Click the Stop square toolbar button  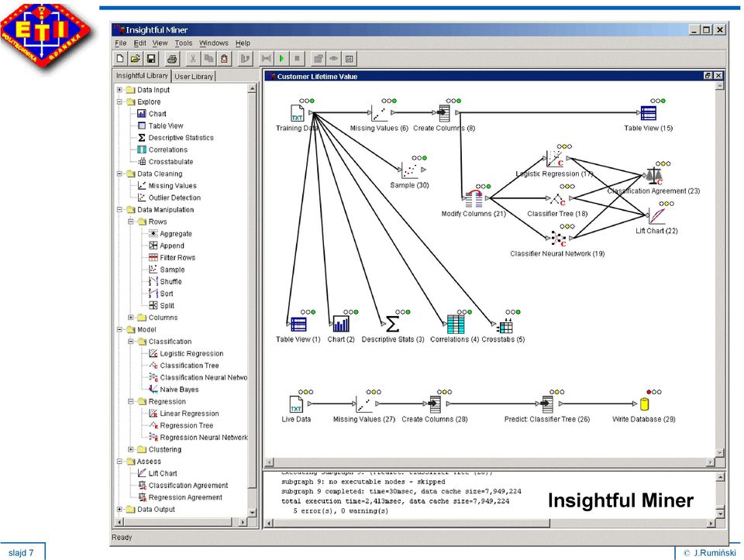pyautogui.click(x=297, y=58)
